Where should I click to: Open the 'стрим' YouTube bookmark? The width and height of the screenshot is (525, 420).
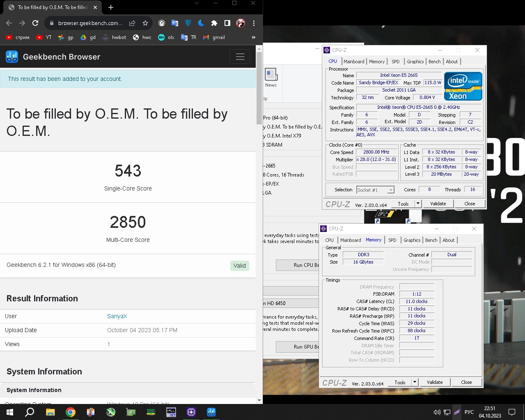pyautogui.click(x=18, y=37)
